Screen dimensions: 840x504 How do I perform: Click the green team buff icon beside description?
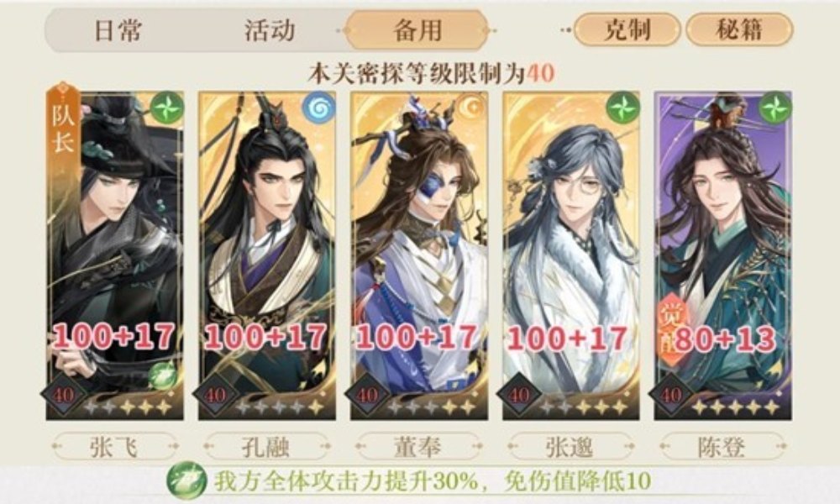point(186,480)
